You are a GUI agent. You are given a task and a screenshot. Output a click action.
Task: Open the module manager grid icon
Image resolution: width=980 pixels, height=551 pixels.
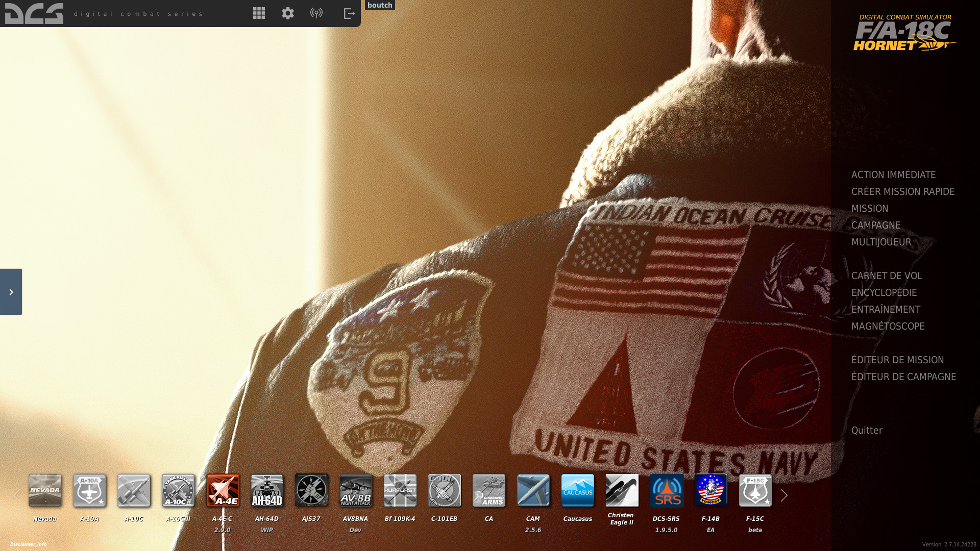[x=259, y=13]
